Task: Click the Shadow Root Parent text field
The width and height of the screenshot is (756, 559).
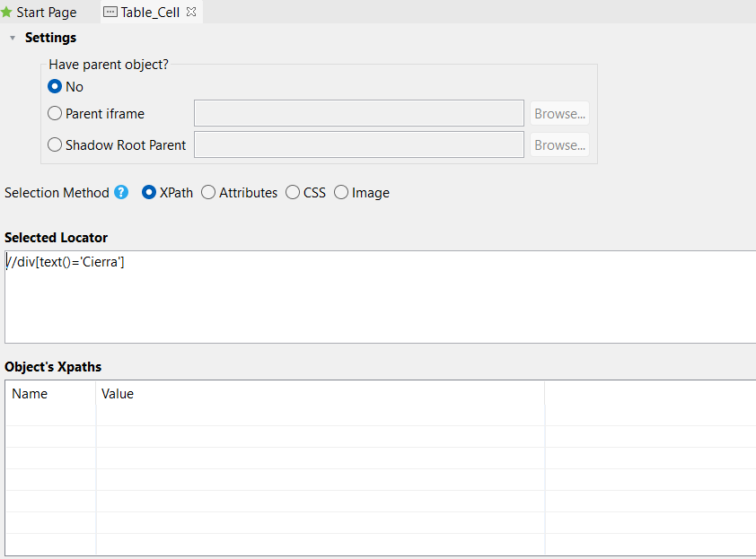Action: click(358, 144)
